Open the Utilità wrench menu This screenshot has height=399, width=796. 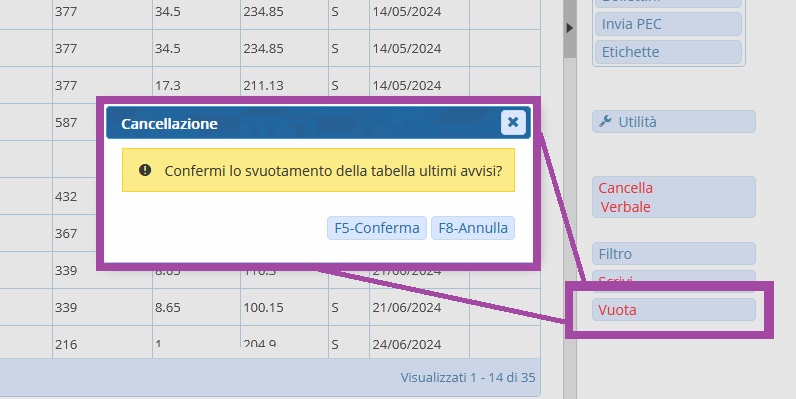(673, 122)
